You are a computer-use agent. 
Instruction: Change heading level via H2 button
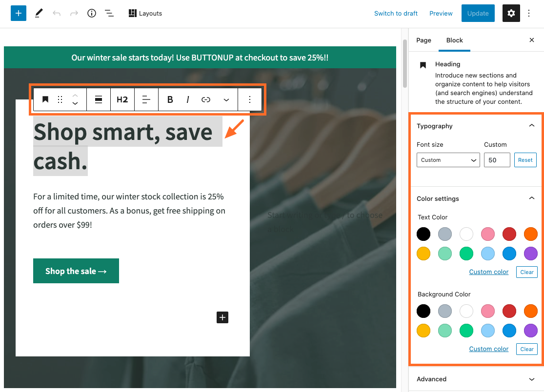pyautogui.click(x=122, y=99)
